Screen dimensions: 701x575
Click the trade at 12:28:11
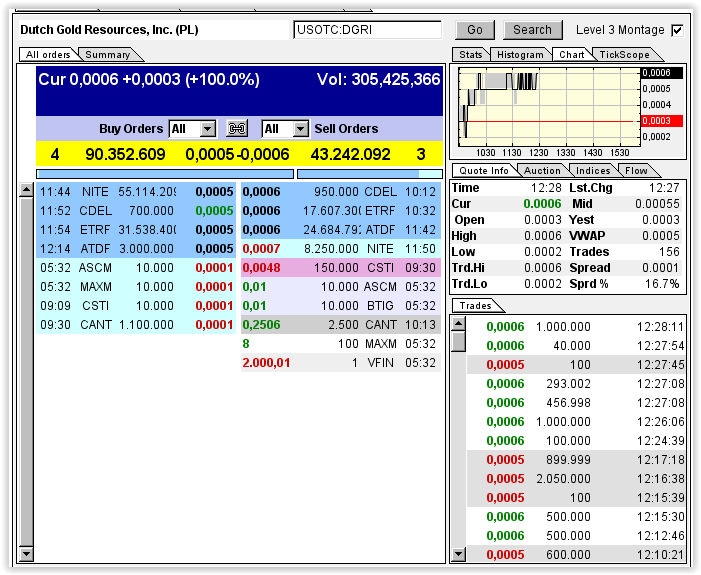coord(576,327)
